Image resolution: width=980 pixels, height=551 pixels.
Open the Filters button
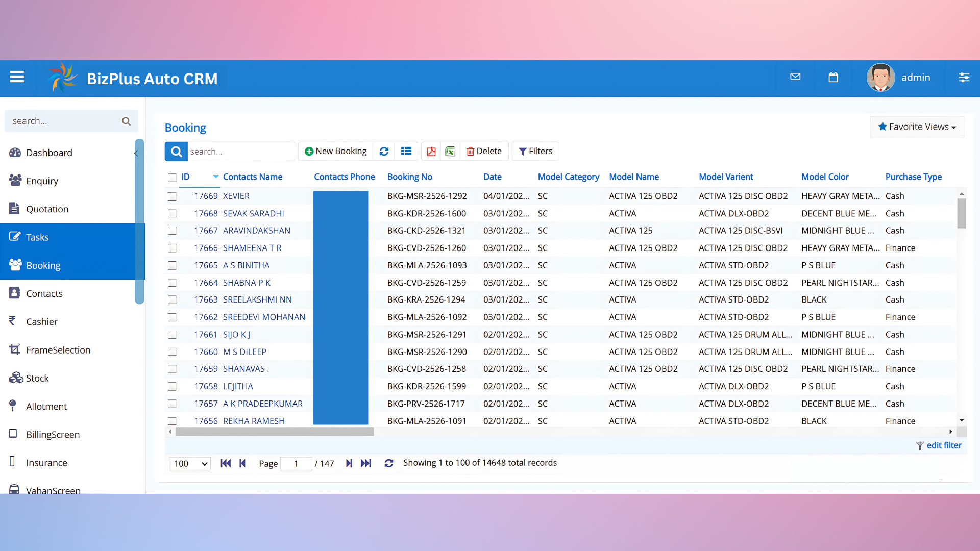coord(535,152)
